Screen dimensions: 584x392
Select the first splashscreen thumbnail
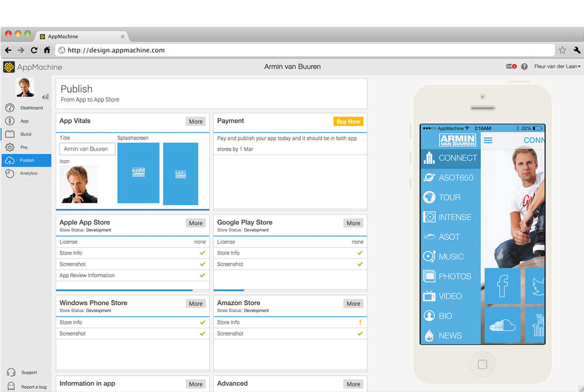(x=138, y=173)
